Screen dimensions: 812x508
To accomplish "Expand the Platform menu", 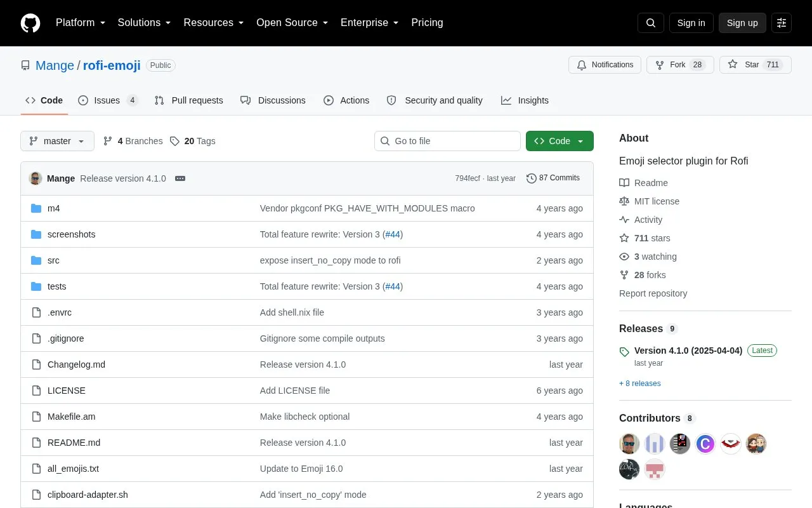I will pyautogui.click(x=81, y=23).
